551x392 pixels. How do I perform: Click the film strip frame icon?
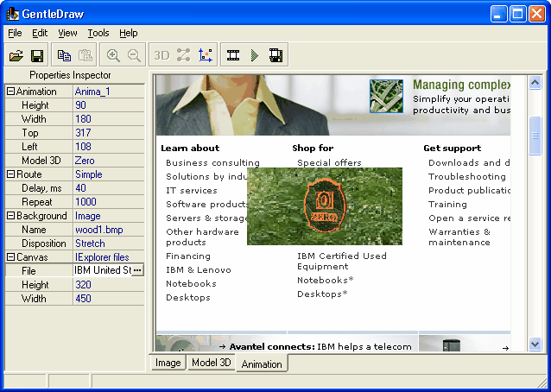(233, 55)
